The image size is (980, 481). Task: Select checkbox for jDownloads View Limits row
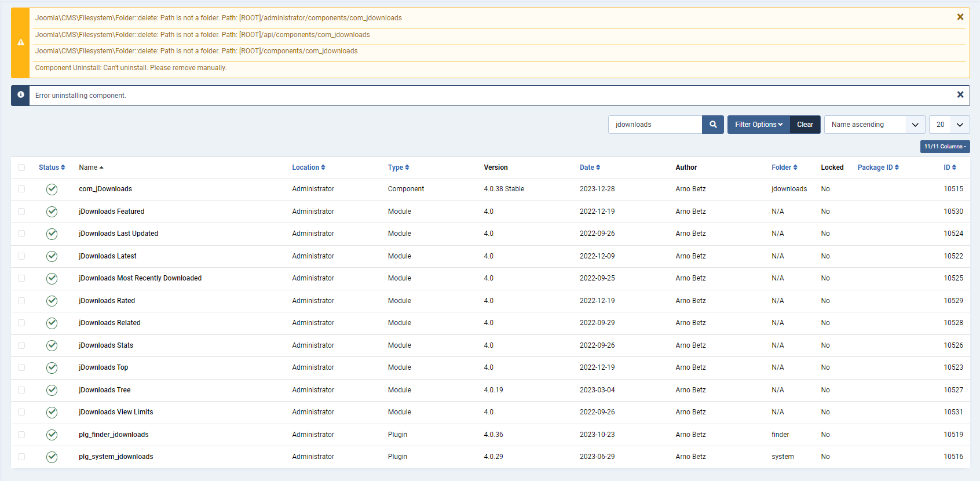click(x=21, y=412)
